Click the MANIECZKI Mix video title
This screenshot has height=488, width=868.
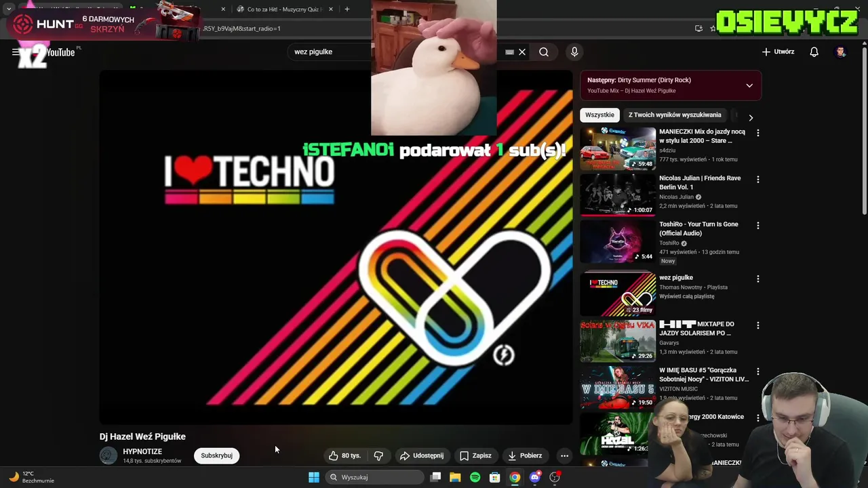click(702, 136)
